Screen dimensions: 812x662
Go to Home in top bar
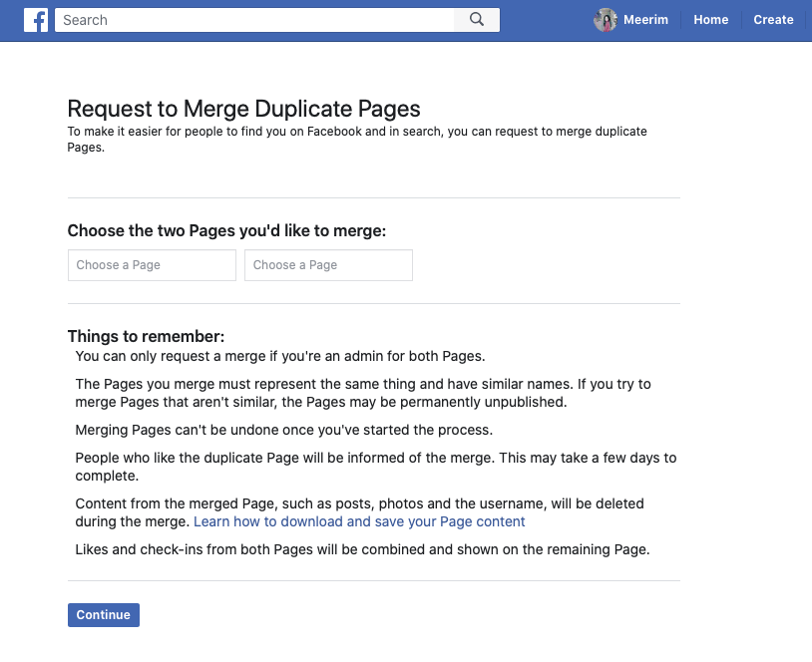pos(710,20)
